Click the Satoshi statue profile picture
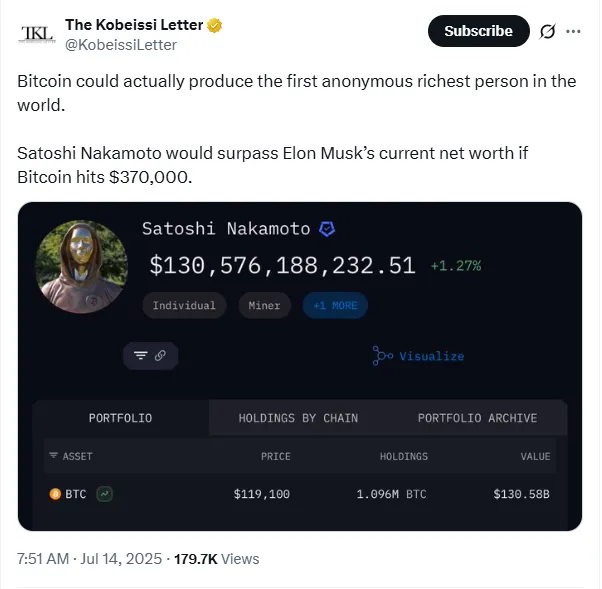Screen dimensions: 602x589 click(81, 267)
